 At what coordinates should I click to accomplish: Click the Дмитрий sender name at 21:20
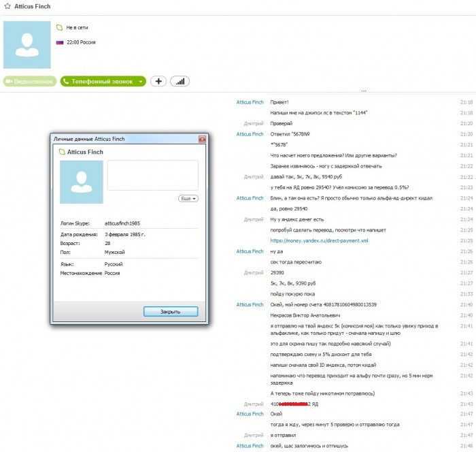pos(254,124)
